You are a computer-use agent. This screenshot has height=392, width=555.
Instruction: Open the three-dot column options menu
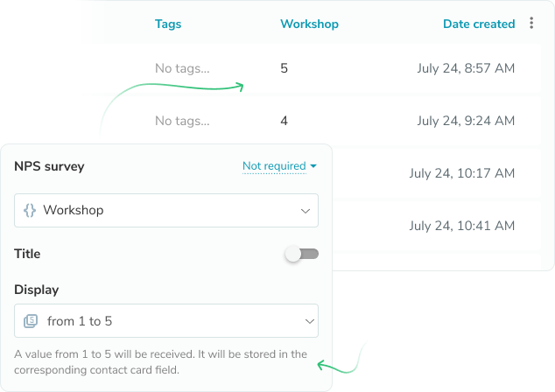click(531, 23)
